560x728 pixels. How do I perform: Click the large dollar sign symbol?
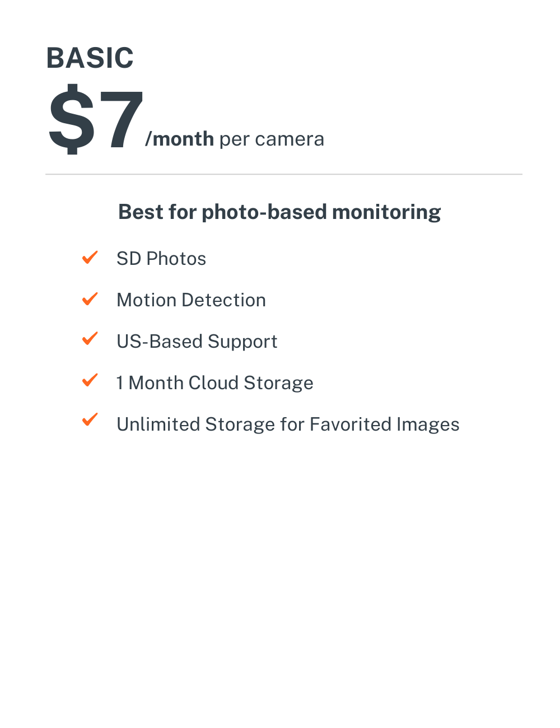click(x=72, y=119)
